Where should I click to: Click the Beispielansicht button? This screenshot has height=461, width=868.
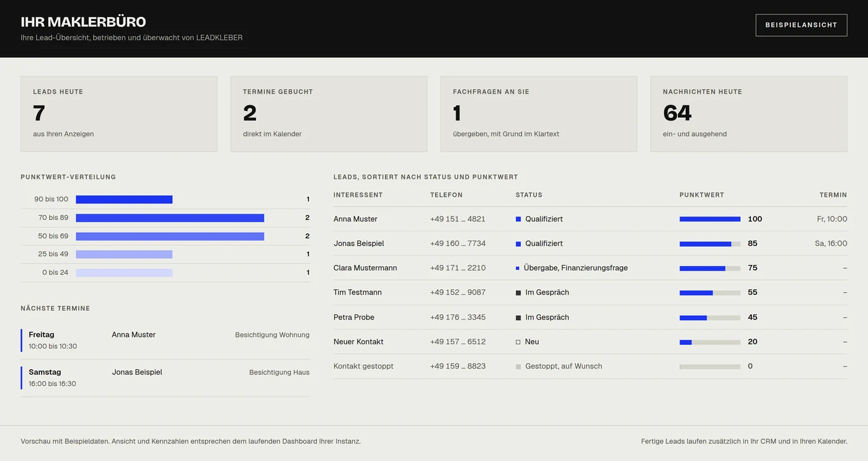pos(801,25)
